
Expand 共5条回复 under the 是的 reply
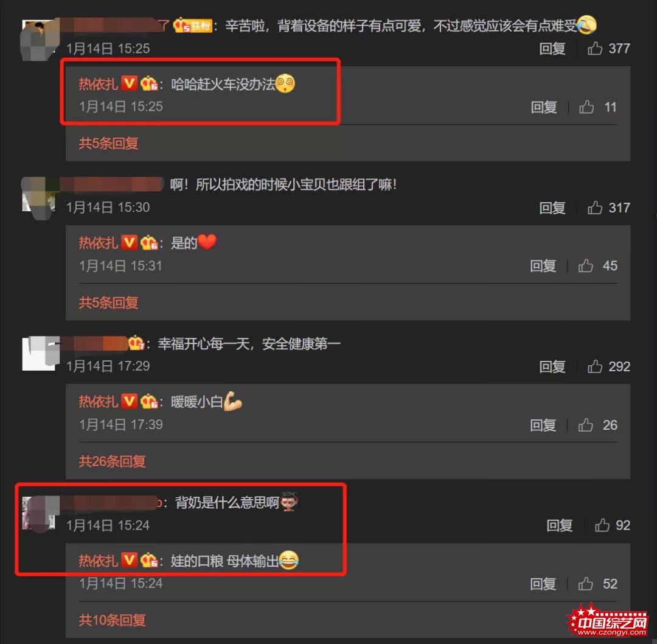coord(108,303)
